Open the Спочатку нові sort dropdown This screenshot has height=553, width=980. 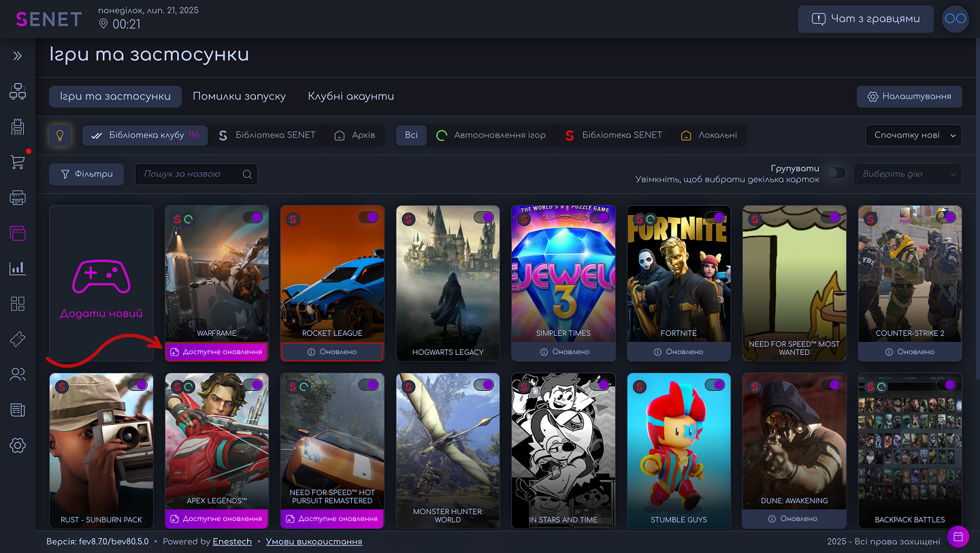[x=913, y=136]
